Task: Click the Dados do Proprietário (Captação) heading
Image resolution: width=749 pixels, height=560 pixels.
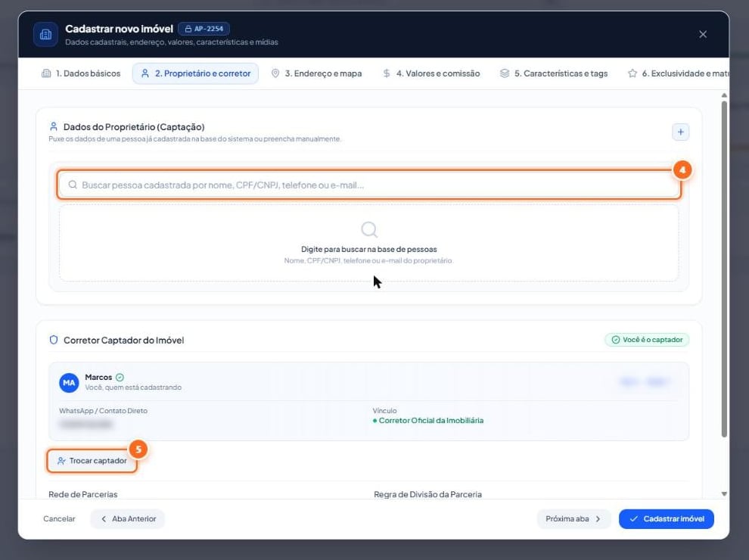Action: (134, 126)
